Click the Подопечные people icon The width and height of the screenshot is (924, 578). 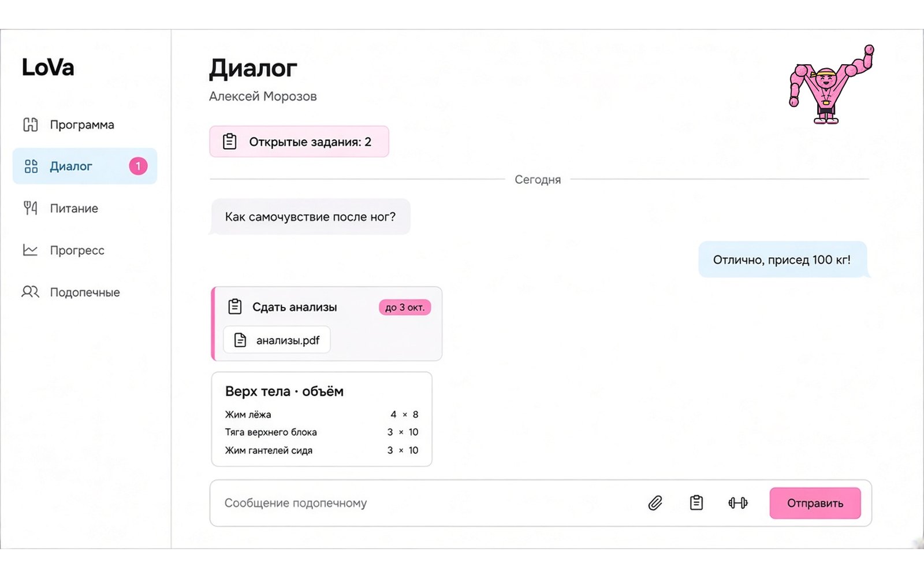click(x=31, y=292)
